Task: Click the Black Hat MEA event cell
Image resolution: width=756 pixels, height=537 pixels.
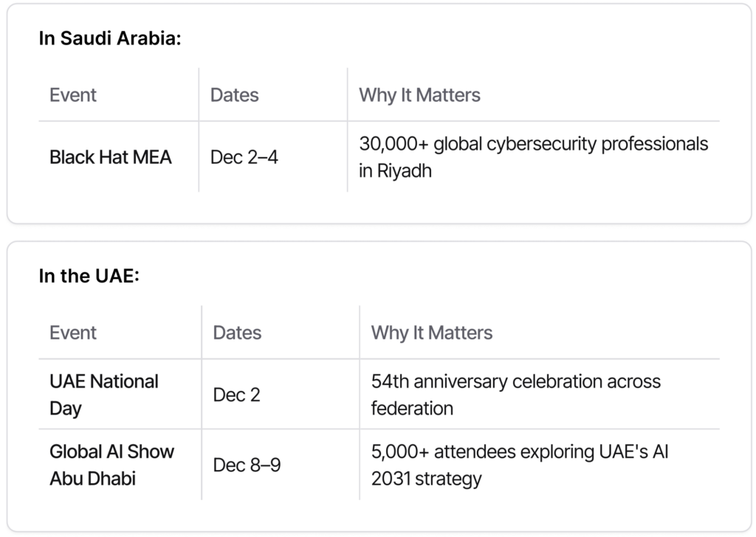Action: 110,157
